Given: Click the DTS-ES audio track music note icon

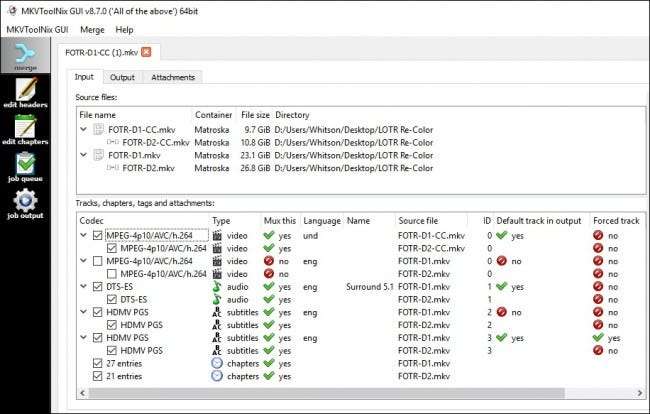Looking at the screenshot, I should 219,285.
